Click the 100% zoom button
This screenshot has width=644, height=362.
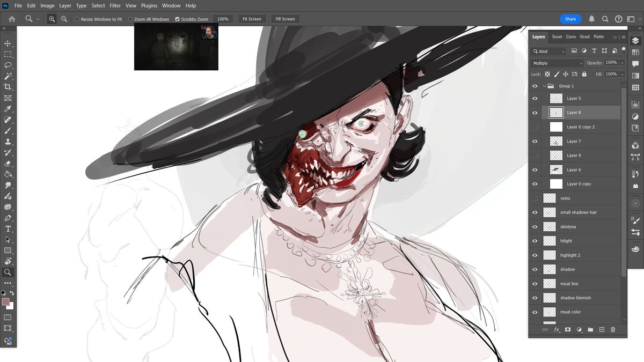223,19
